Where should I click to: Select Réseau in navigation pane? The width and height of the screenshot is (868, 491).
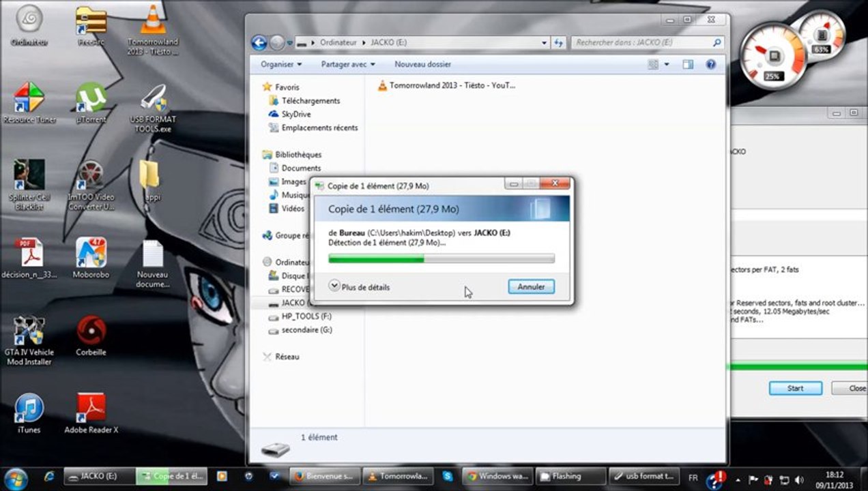(x=287, y=357)
